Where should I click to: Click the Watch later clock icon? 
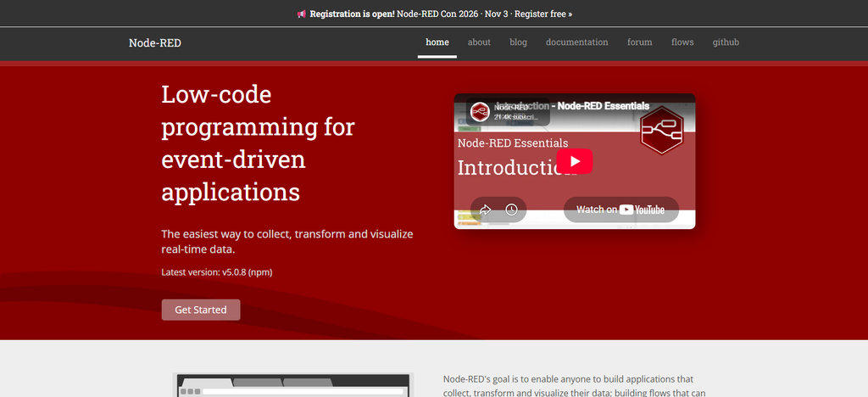(x=511, y=210)
